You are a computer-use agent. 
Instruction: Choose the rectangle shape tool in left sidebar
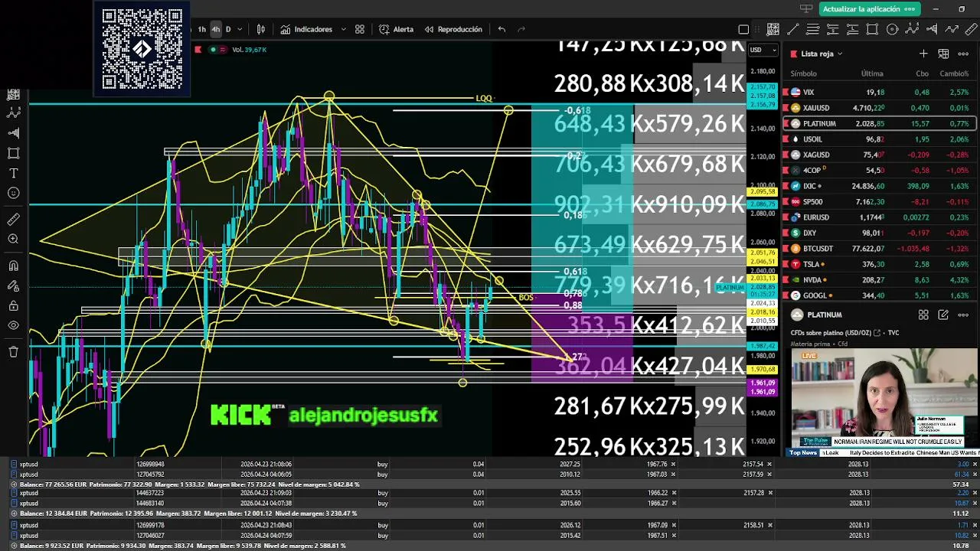tap(13, 153)
